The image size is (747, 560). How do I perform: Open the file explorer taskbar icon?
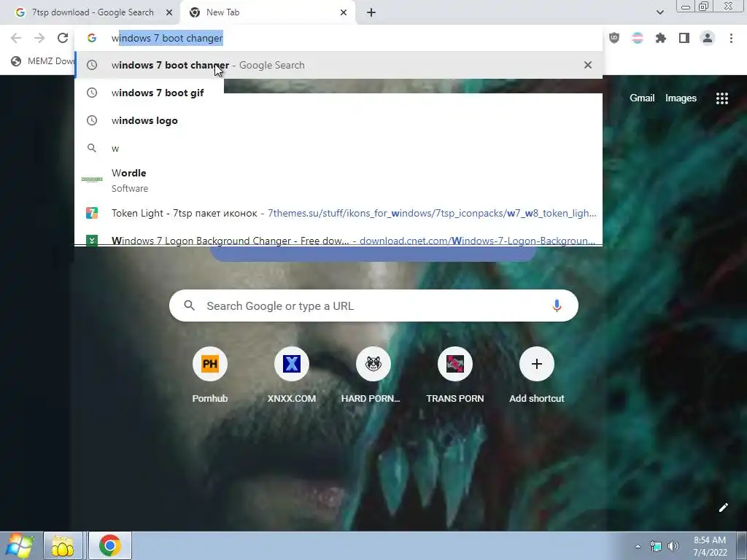pyautogui.click(x=63, y=545)
